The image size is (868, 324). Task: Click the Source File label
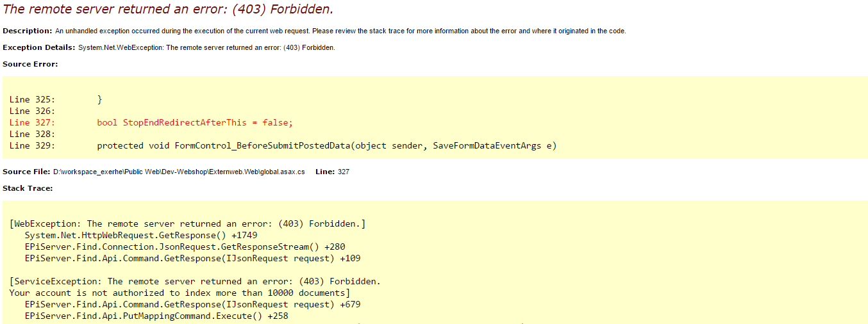tap(26, 172)
